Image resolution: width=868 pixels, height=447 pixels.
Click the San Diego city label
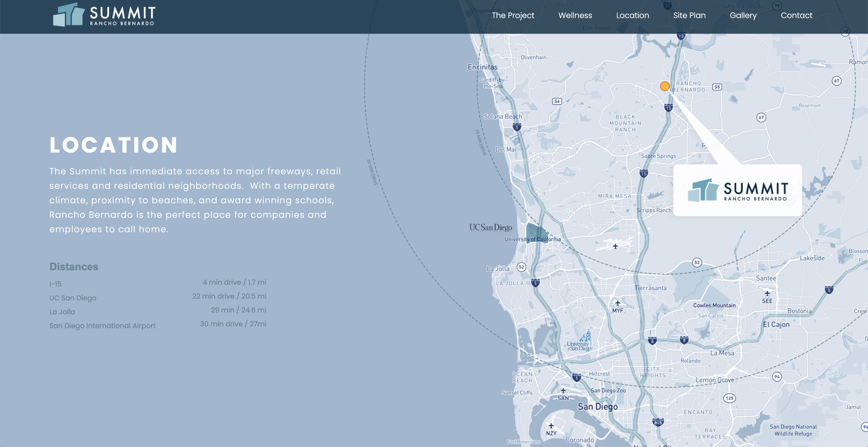click(598, 407)
